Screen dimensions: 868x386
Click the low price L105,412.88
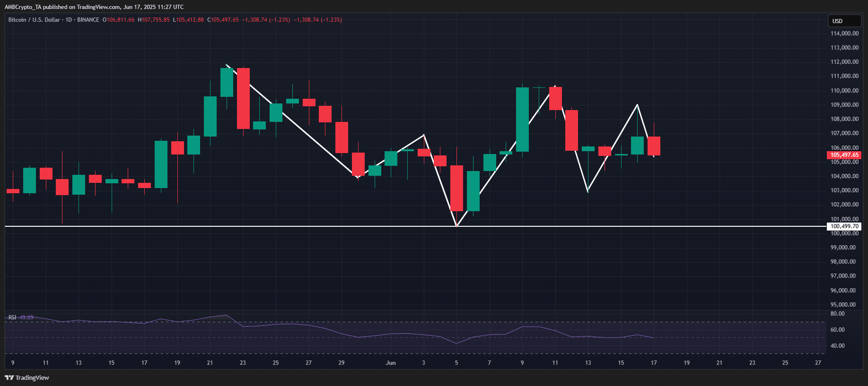pos(188,20)
